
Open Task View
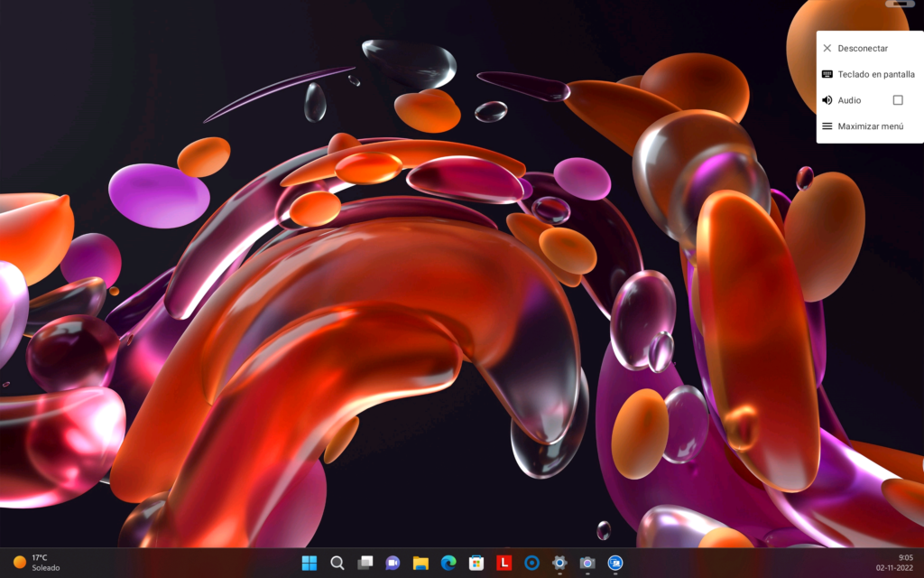click(365, 562)
